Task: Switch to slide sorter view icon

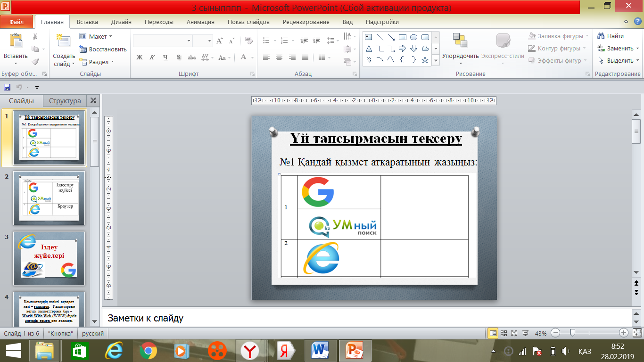Action: (504, 333)
